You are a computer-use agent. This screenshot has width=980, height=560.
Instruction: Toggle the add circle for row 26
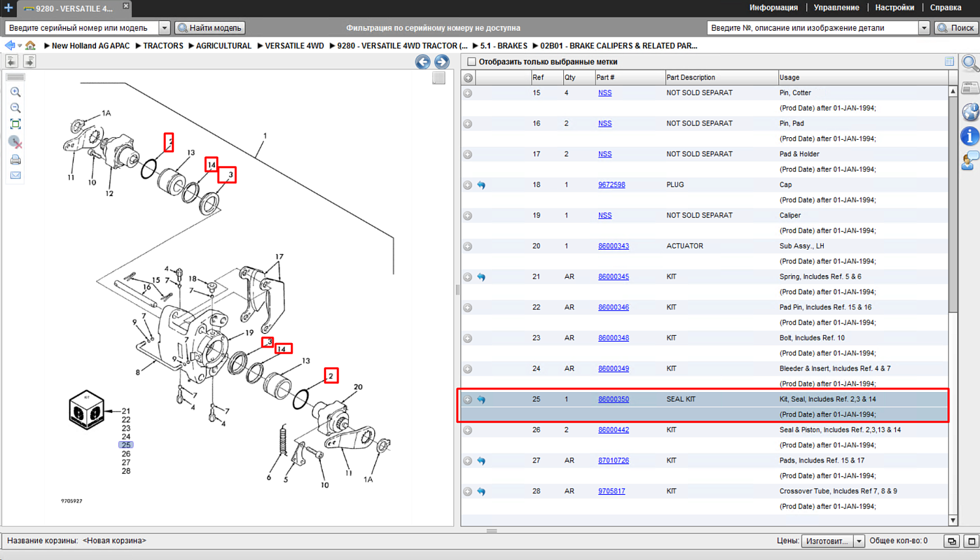pyautogui.click(x=468, y=431)
